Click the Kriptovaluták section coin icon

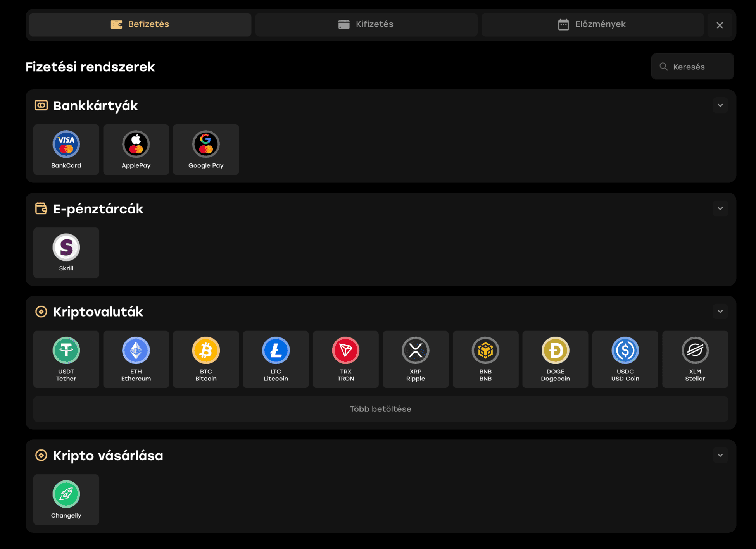[41, 312]
